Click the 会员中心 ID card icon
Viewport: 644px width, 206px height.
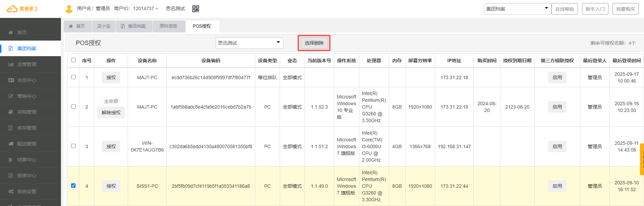[11, 80]
